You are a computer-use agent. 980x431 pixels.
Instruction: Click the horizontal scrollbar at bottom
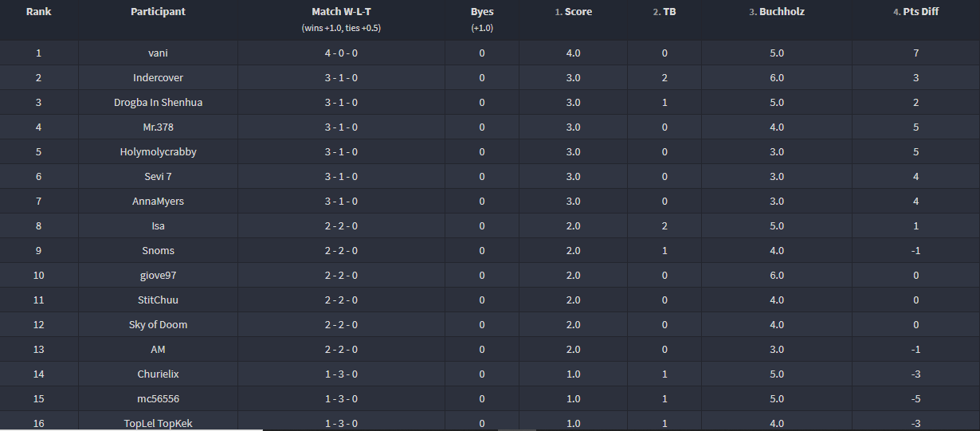coord(131,429)
